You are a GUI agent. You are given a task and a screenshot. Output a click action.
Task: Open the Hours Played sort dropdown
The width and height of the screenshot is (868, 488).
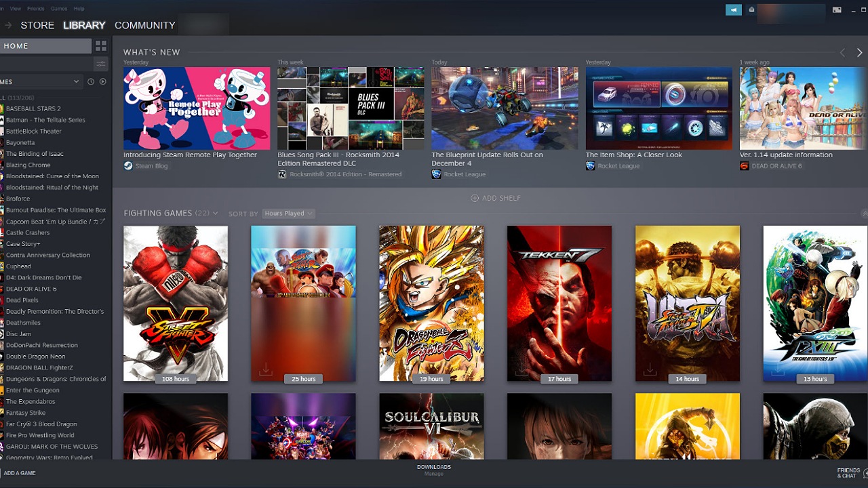tap(288, 213)
